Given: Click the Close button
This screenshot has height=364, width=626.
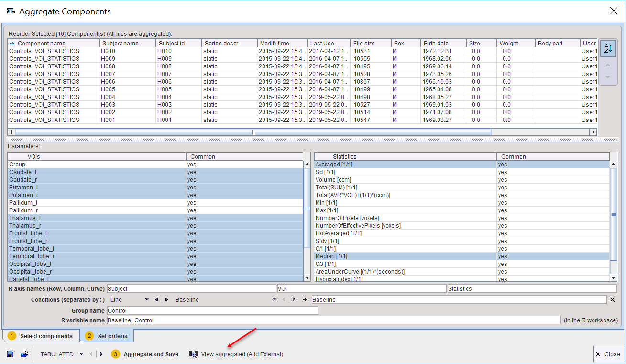Looking at the screenshot, I should [608, 354].
